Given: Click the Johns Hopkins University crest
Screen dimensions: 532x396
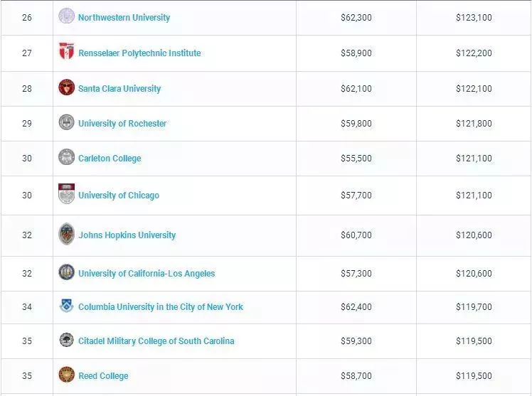Looking at the screenshot, I should 66,234.
